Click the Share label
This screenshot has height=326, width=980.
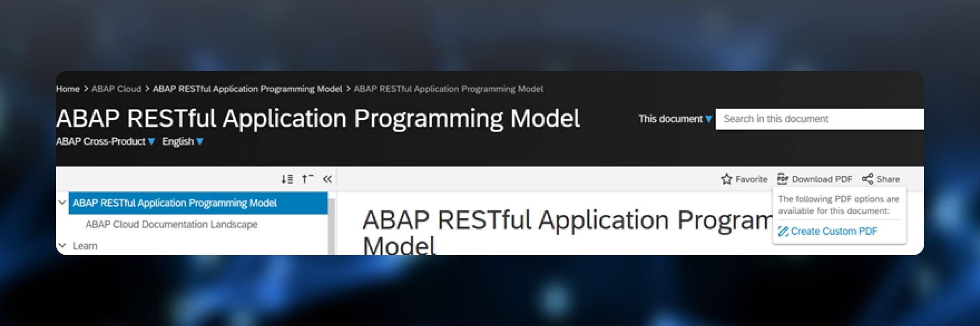(888, 179)
